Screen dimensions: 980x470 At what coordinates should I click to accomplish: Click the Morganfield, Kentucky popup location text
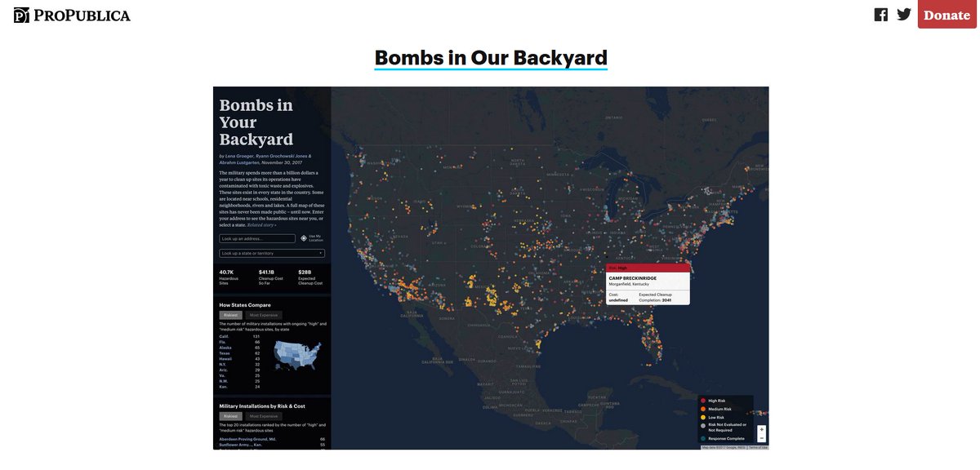[630, 284]
